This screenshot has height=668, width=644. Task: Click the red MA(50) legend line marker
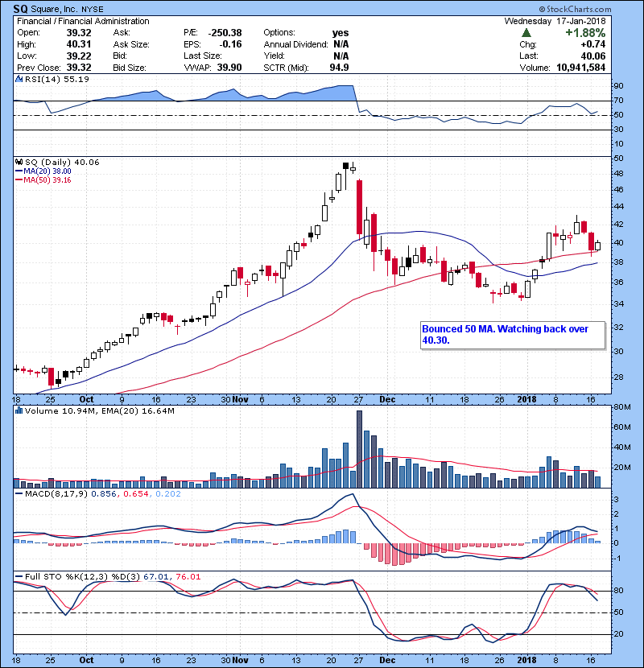(19, 180)
